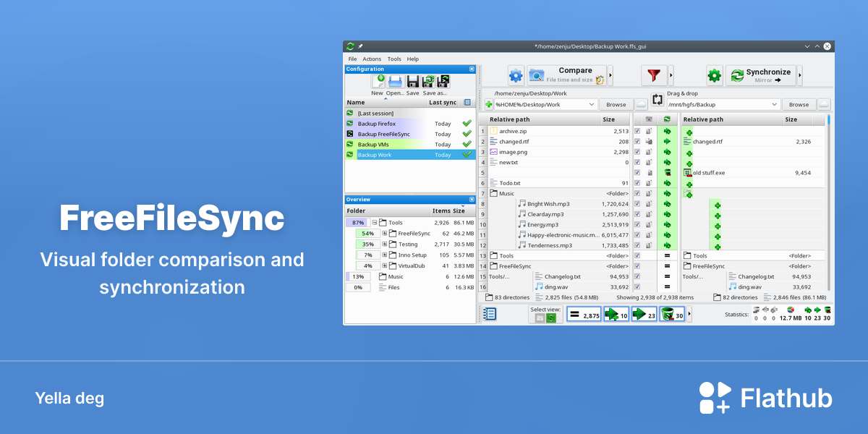The height and width of the screenshot is (434, 868).
Task: Save configuration using the floppy disk icon
Action: pyautogui.click(x=412, y=81)
